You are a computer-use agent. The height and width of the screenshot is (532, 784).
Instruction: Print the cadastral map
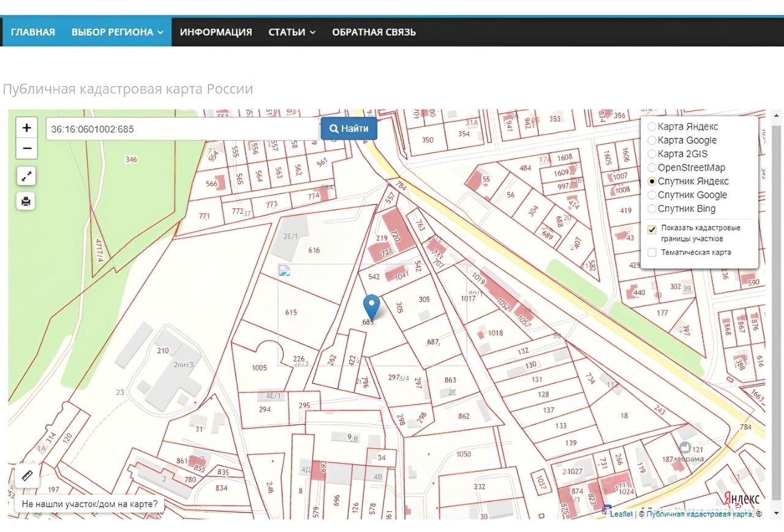click(x=26, y=201)
